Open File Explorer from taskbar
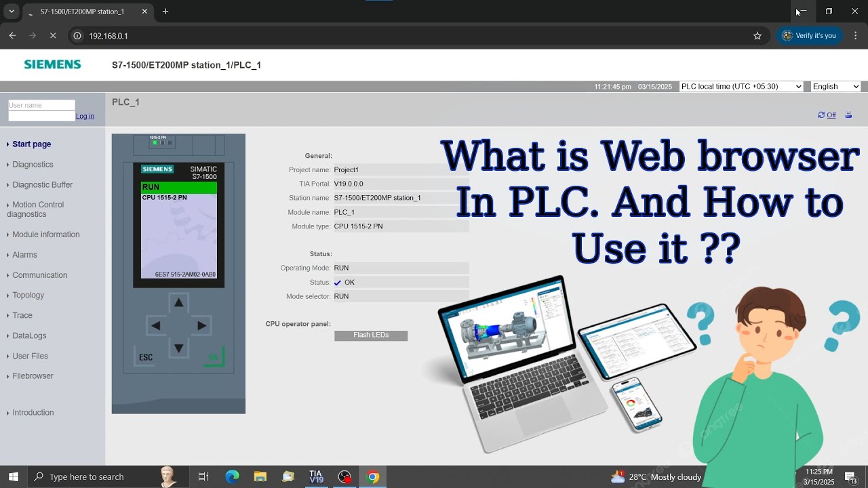The width and height of the screenshot is (868, 488). (260, 477)
